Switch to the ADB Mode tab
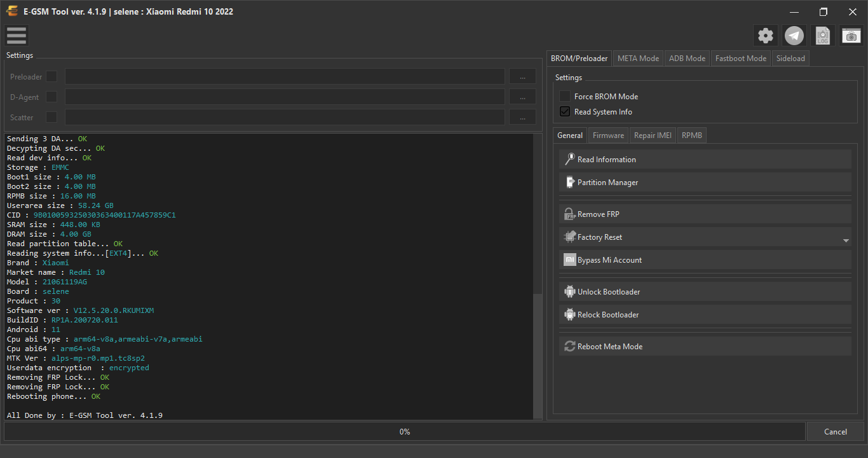The height and width of the screenshot is (458, 868). (x=687, y=58)
